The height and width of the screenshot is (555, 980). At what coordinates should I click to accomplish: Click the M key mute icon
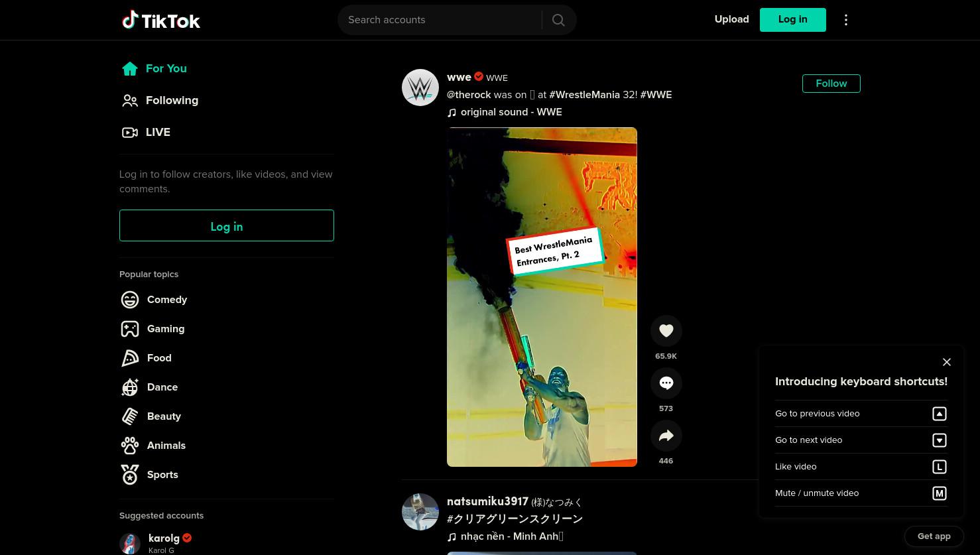(940, 493)
